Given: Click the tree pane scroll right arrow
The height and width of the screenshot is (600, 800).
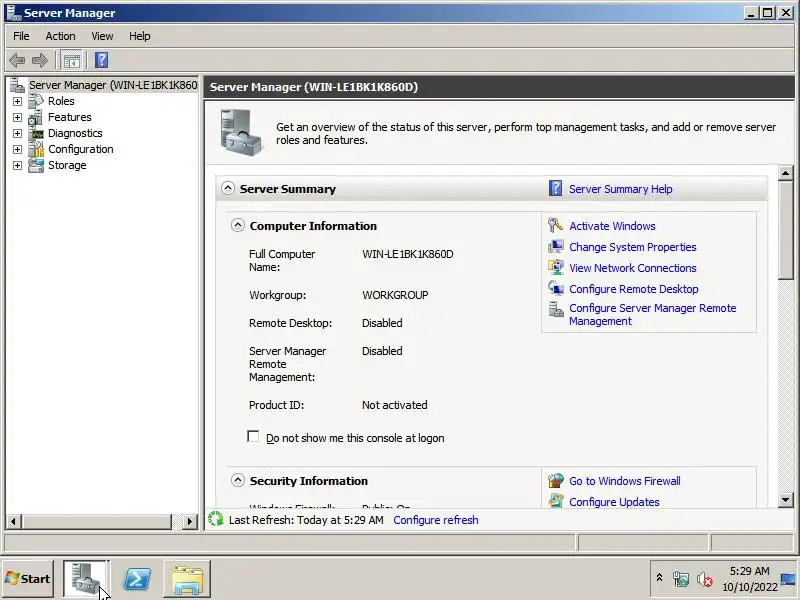Looking at the screenshot, I should pos(190,521).
